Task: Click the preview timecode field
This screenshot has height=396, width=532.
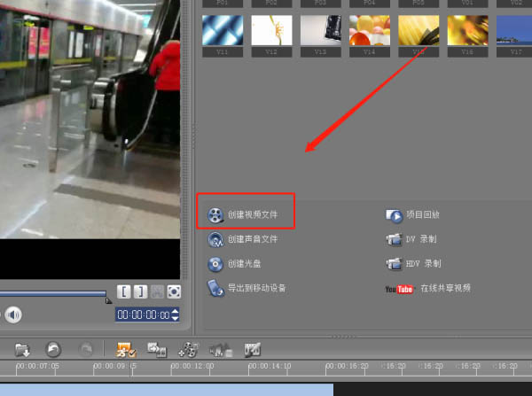Action: 143,314
